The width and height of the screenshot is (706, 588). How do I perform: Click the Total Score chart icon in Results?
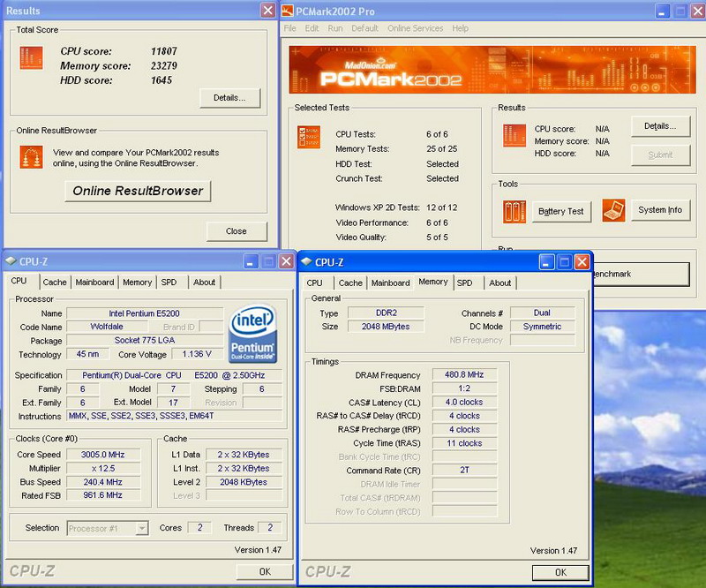[31, 57]
